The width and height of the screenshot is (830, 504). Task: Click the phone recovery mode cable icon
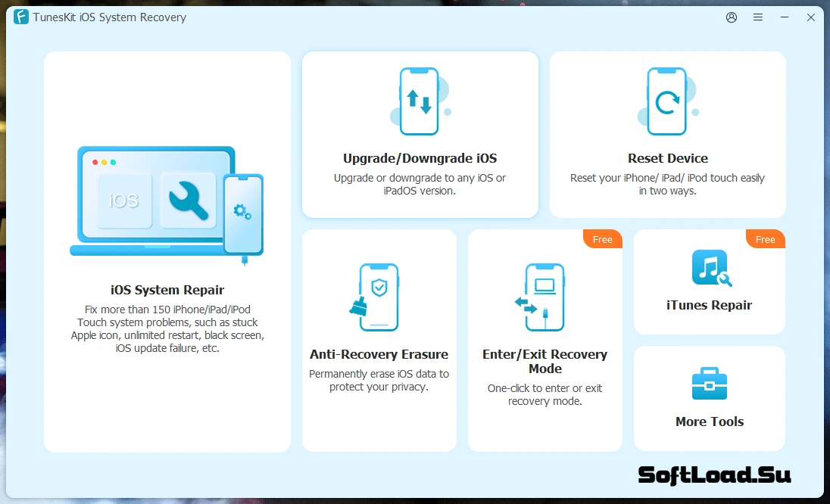[540, 297]
